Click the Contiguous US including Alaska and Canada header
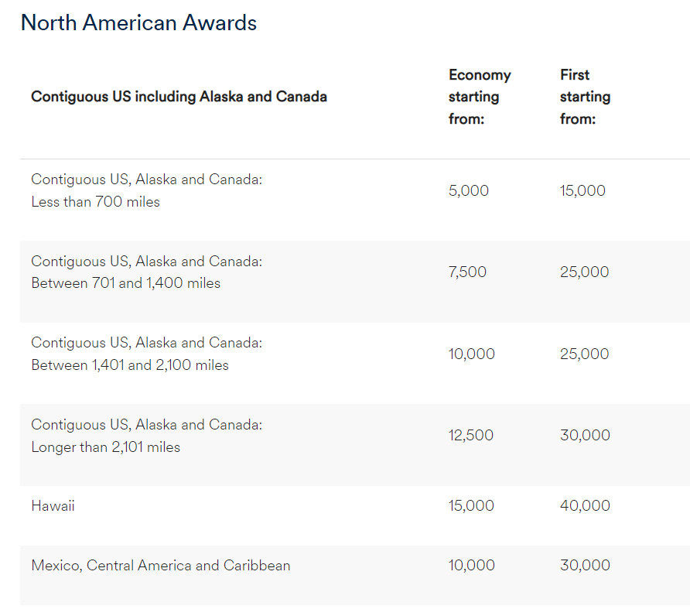The height and width of the screenshot is (616, 690). point(179,97)
